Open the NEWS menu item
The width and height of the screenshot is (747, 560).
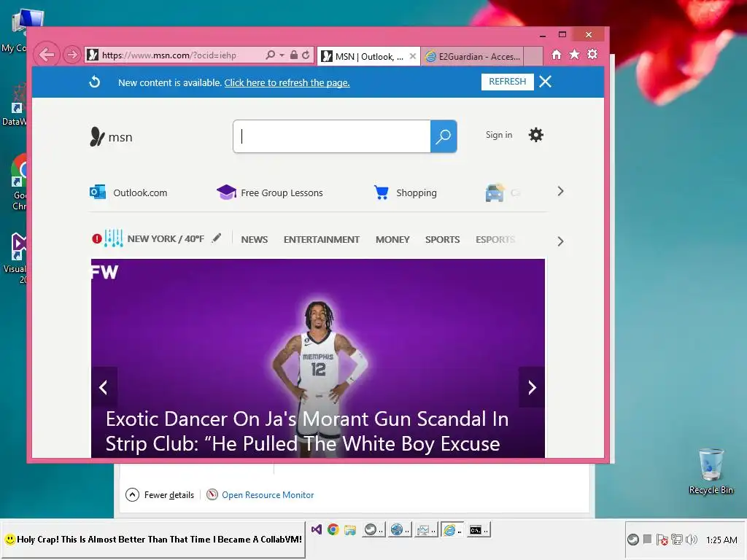[x=255, y=239]
